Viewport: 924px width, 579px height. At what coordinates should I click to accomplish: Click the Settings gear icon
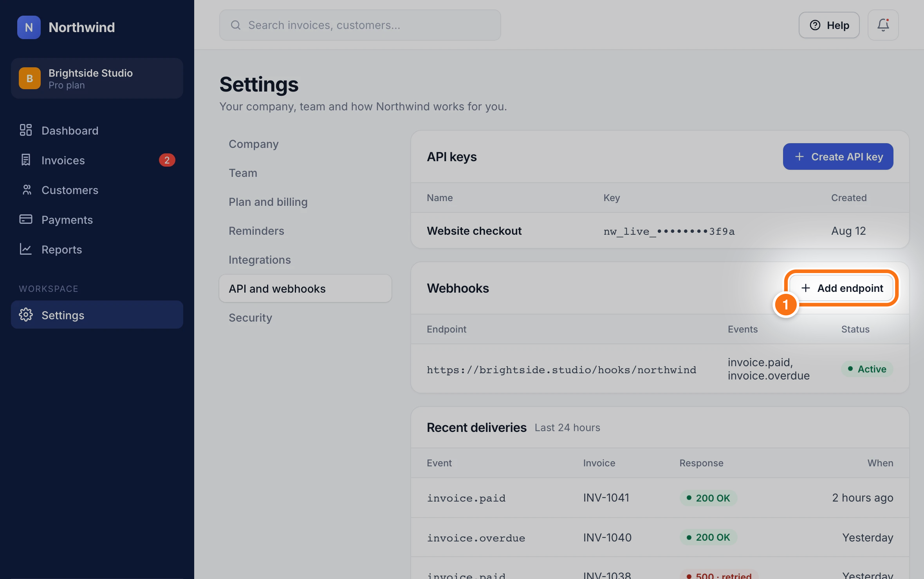26,315
